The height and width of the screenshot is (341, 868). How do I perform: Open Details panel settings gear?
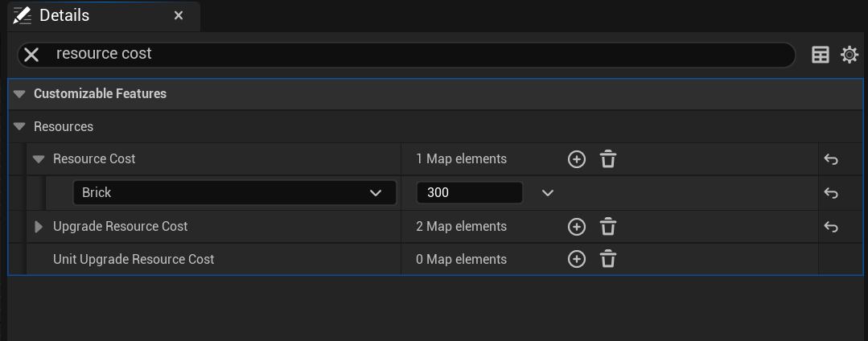click(x=849, y=55)
